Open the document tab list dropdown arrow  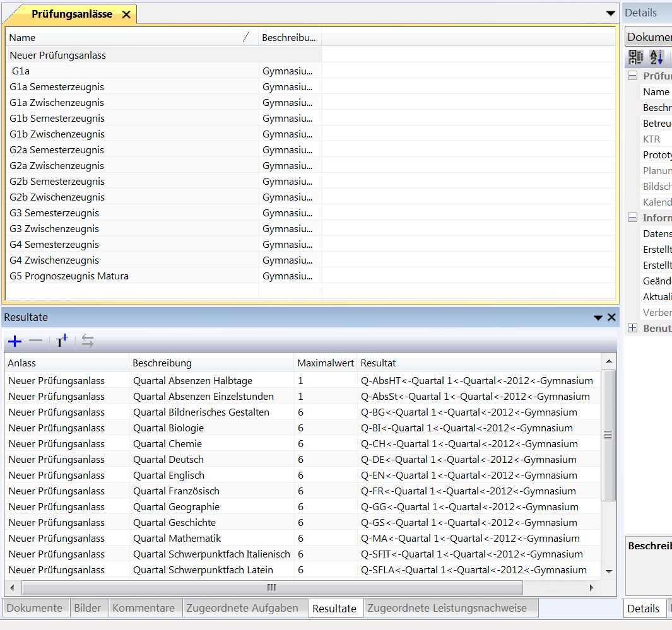click(610, 13)
